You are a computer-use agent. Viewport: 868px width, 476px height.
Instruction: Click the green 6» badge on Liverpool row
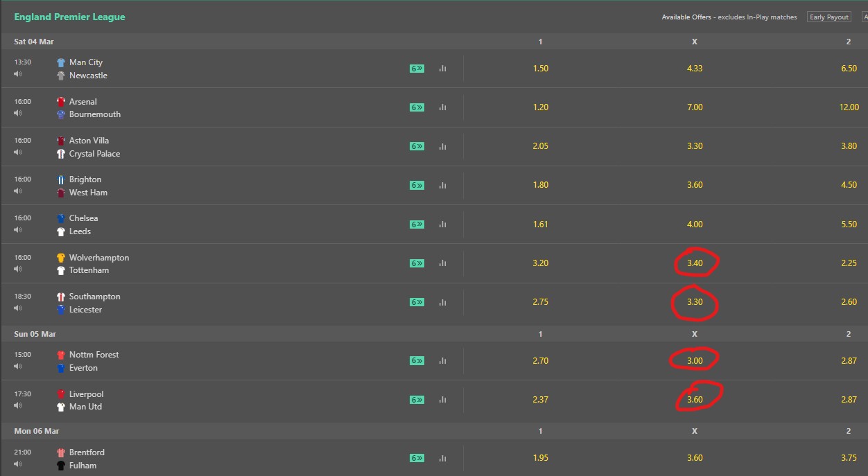coord(417,400)
